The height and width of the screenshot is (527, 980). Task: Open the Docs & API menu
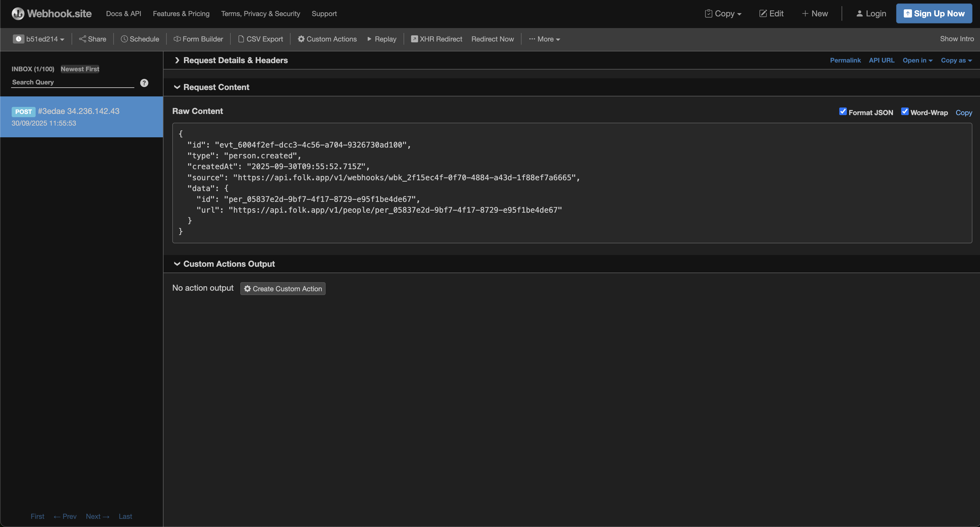[x=123, y=14]
